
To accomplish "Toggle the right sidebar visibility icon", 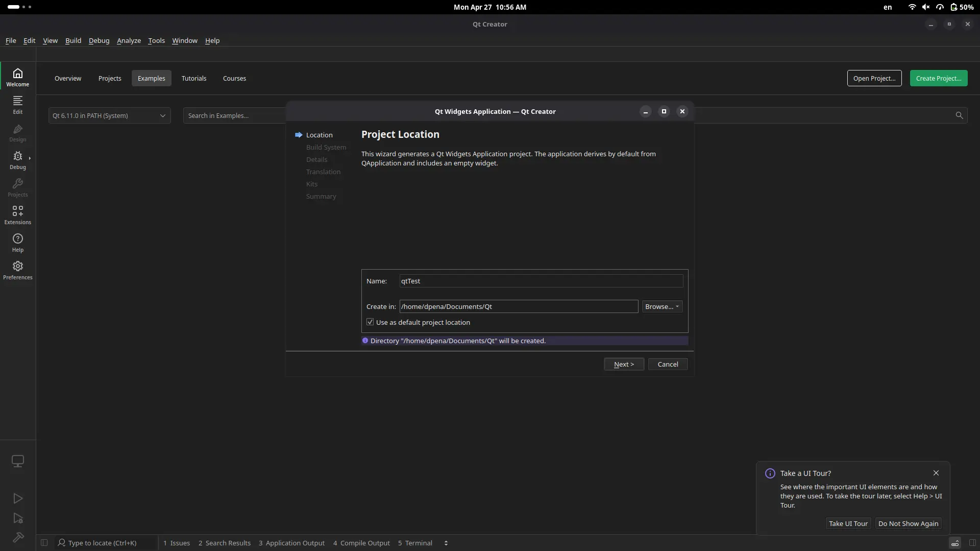I will point(972,543).
